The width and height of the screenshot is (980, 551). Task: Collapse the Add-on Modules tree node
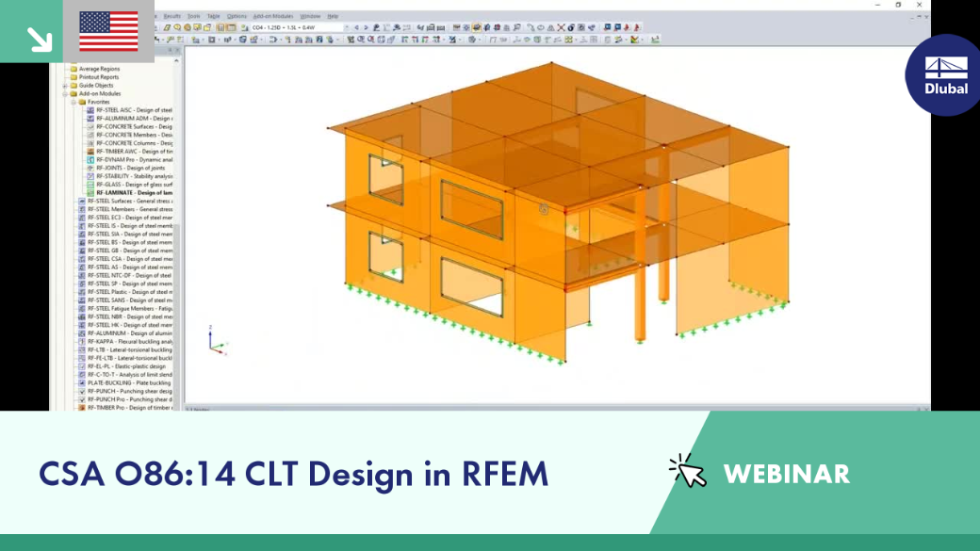pyautogui.click(x=65, y=93)
